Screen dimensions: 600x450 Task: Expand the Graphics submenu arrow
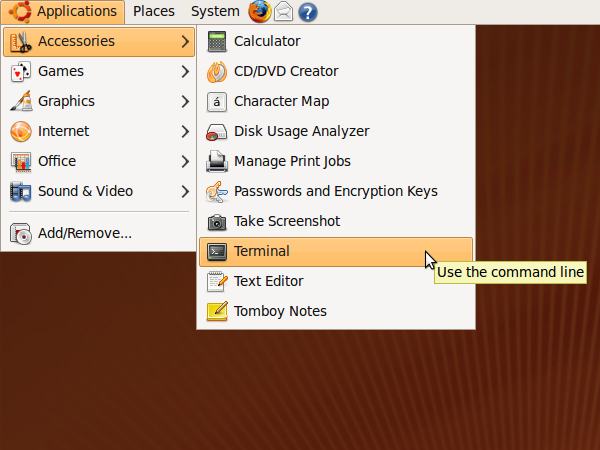click(185, 101)
